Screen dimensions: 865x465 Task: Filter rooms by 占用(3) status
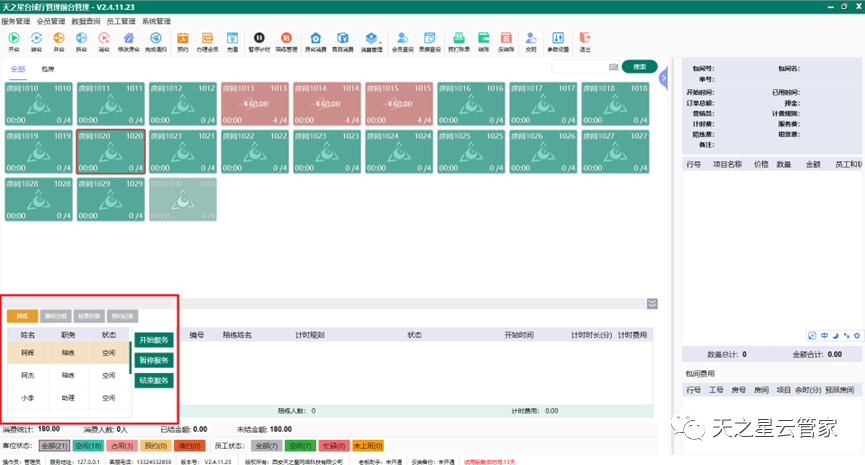tap(122, 444)
